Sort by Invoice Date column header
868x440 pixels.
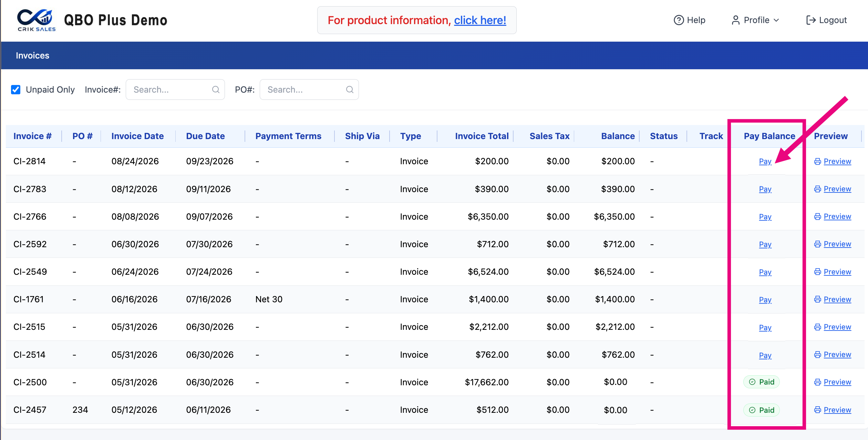pyautogui.click(x=137, y=136)
